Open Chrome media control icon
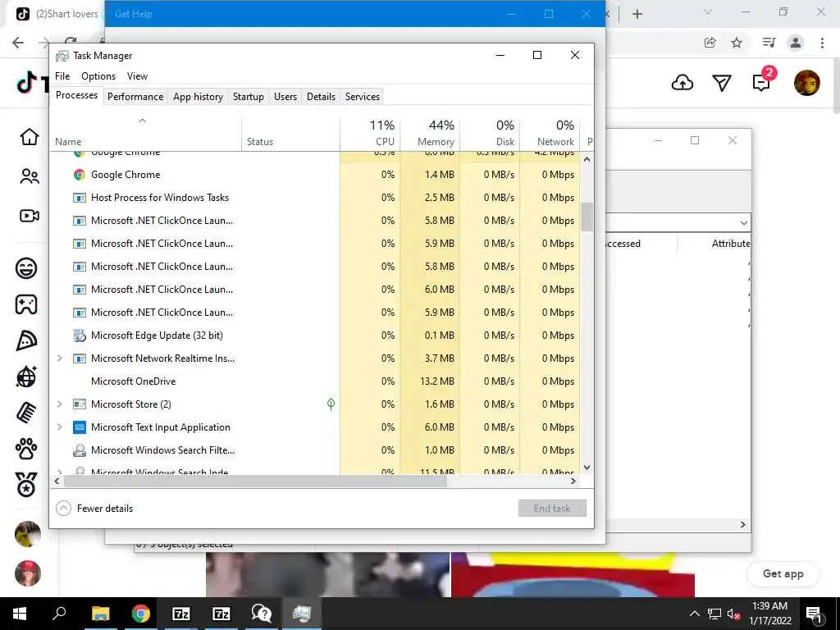Image resolution: width=840 pixels, height=630 pixels. click(769, 43)
